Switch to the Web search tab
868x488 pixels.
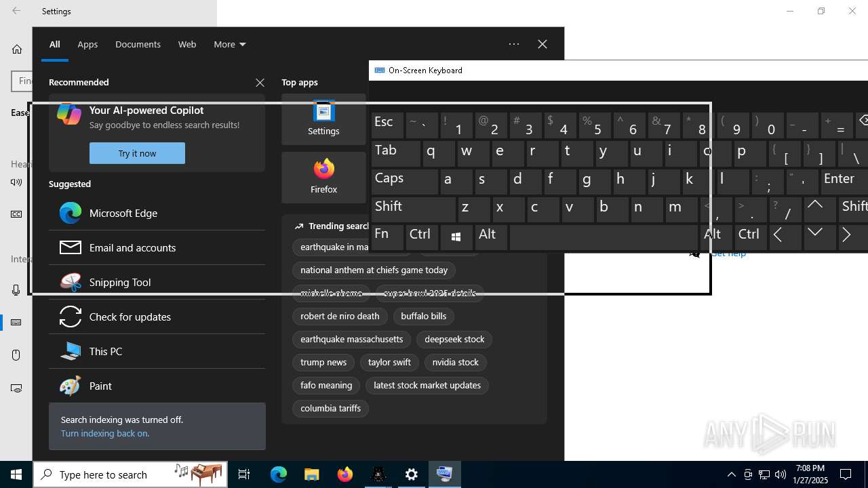187,44
